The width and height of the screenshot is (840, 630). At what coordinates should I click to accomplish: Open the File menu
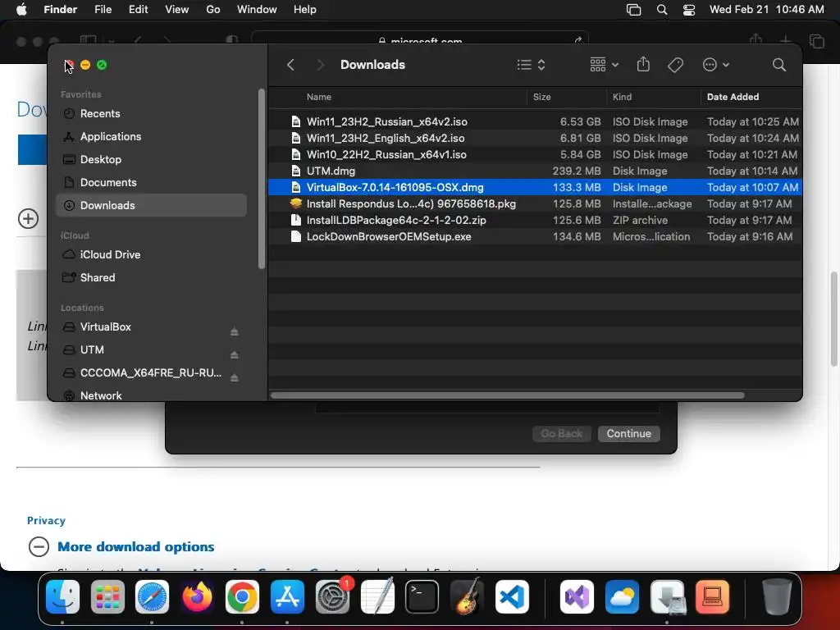103,10
